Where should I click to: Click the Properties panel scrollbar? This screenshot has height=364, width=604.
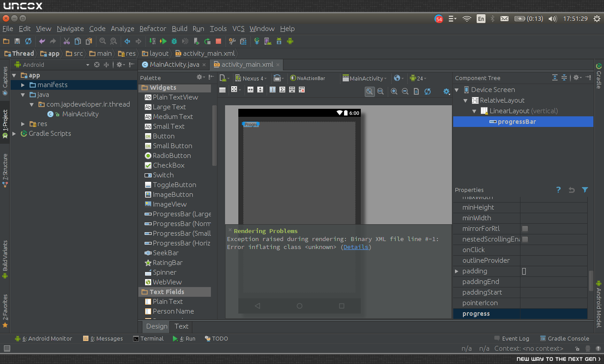(x=591, y=280)
